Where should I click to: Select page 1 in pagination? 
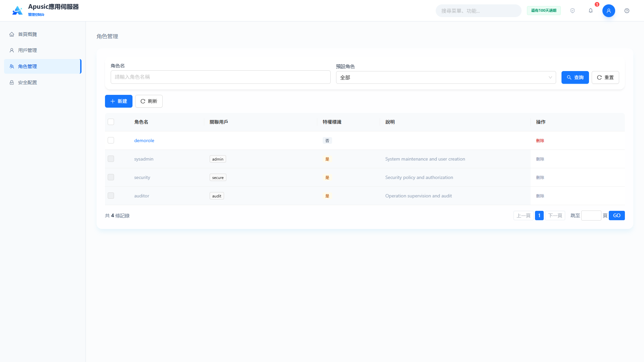coord(539,216)
